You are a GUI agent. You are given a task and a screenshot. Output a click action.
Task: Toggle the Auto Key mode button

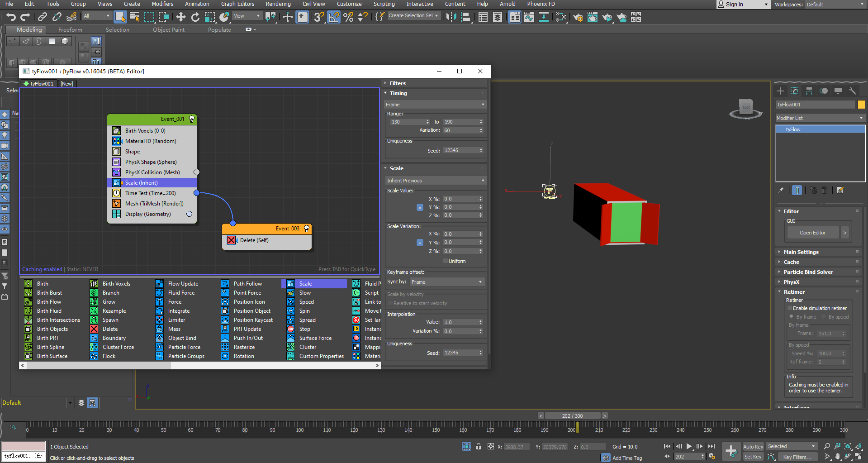point(753,447)
